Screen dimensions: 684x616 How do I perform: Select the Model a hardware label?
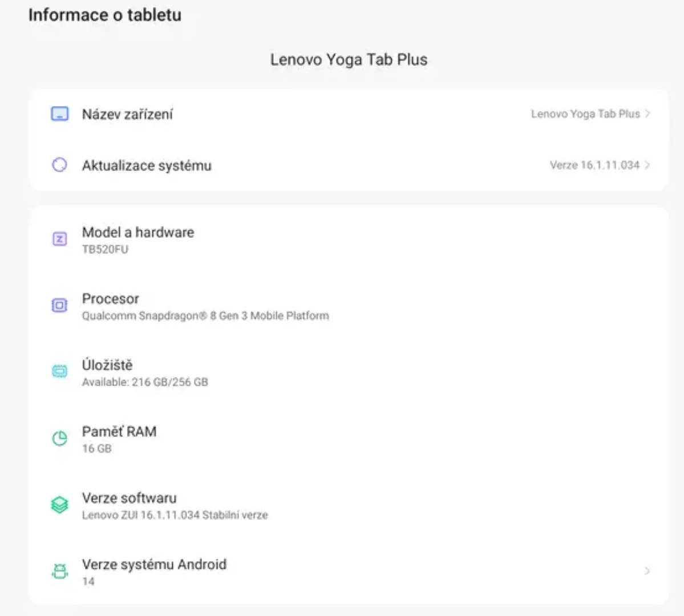(x=138, y=232)
